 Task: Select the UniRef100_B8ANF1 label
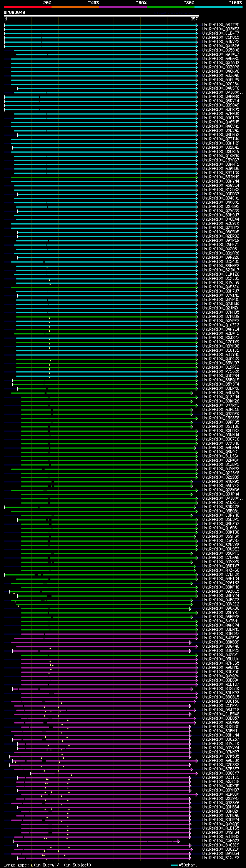tap(221, 164)
